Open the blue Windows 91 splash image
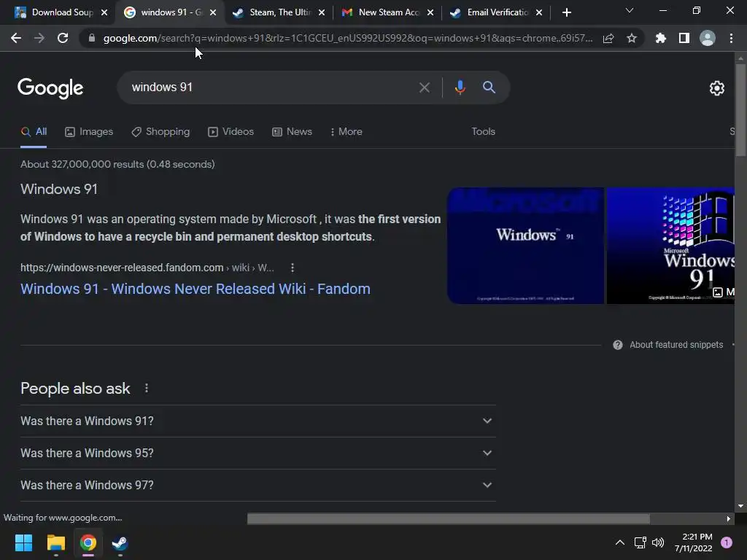 click(x=525, y=246)
